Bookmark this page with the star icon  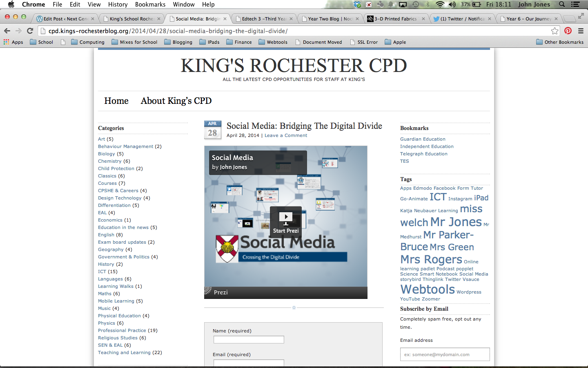coord(555,31)
